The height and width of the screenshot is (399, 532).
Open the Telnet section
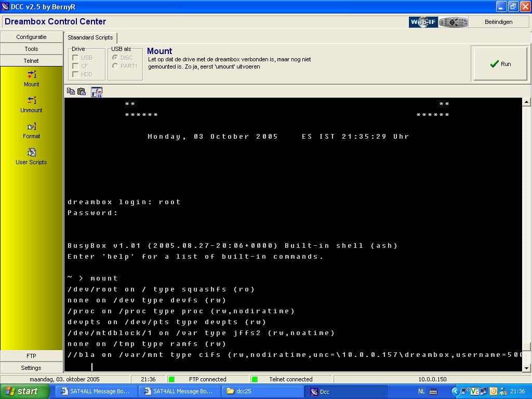point(31,61)
